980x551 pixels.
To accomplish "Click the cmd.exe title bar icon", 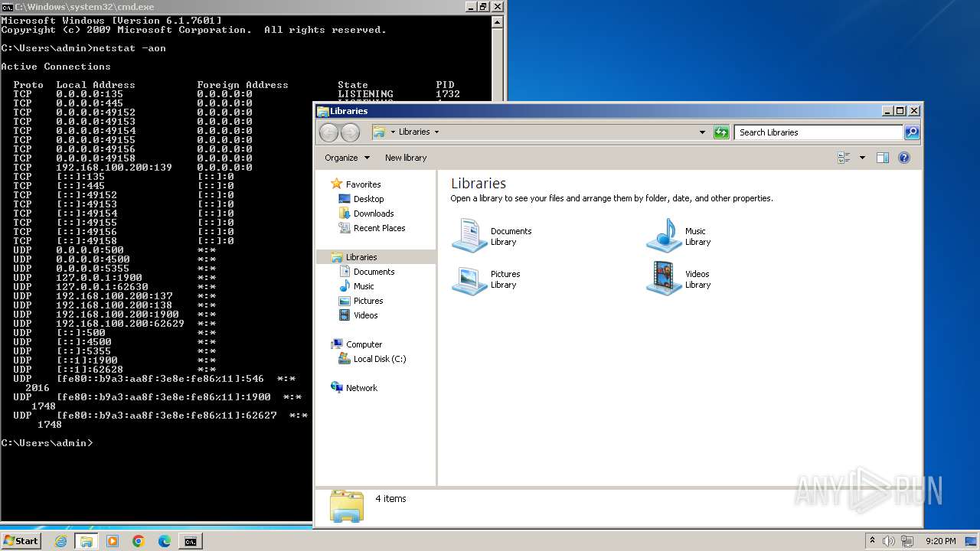I will [x=8, y=7].
